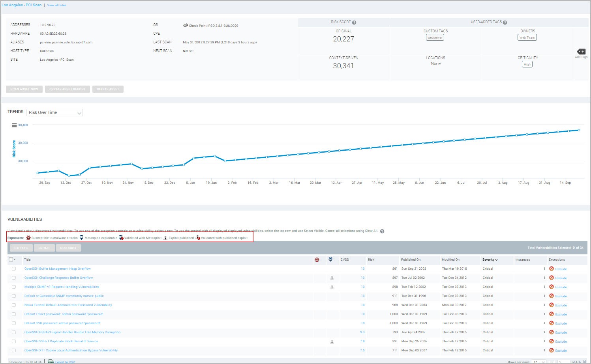
Task: Click the vulnerabilities description help icon
Action: [x=382, y=231]
